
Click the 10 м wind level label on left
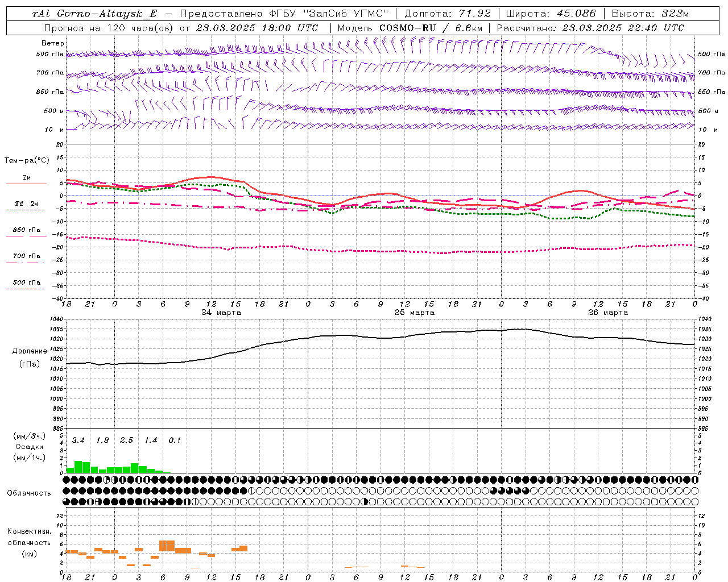coord(55,130)
